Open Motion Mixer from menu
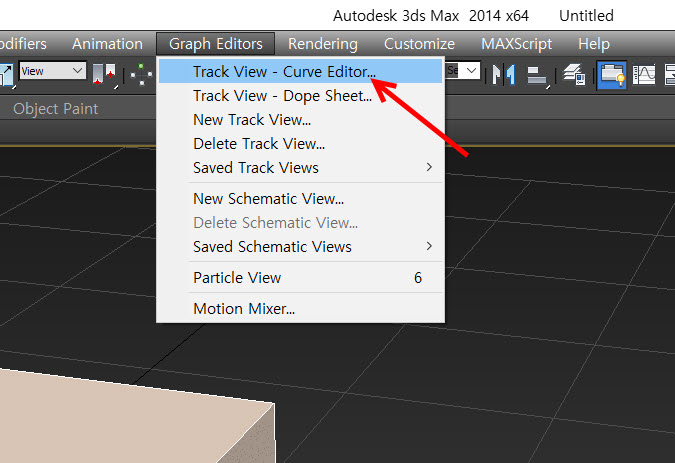 pyautogui.click(x=300, y=309)
